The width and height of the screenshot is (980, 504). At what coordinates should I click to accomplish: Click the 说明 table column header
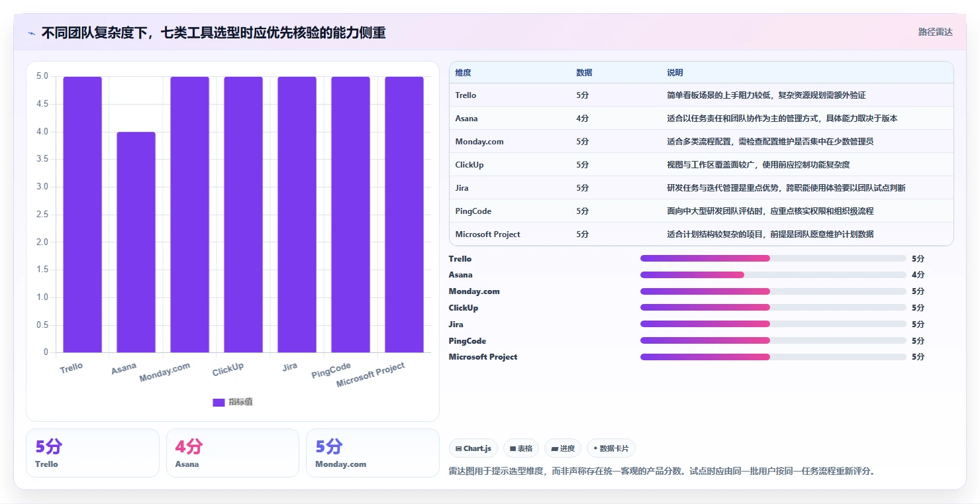(675, 73)
